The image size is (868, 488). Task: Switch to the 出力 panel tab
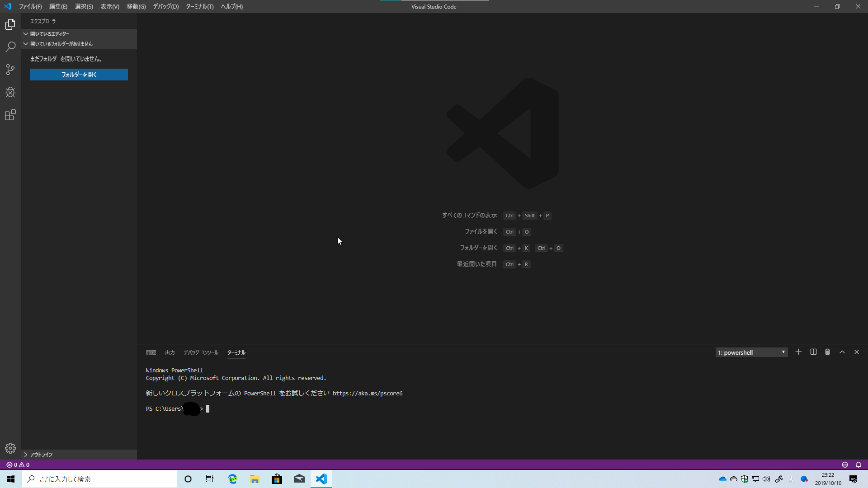(170, 352)
